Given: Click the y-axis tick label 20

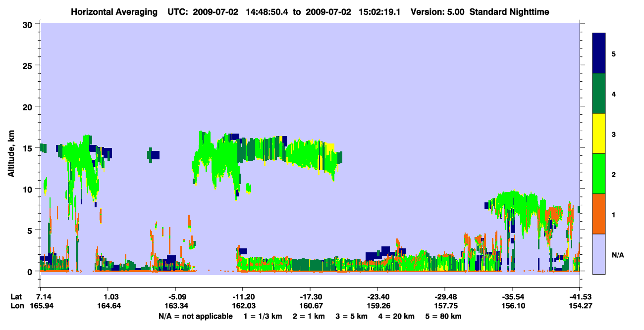Looking at the screenshot, I should (28, 107).
